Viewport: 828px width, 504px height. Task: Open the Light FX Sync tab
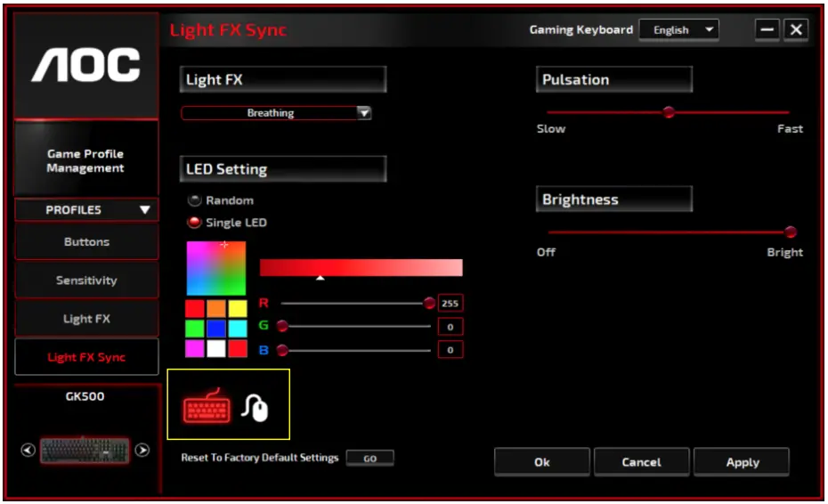pos(86,357)
